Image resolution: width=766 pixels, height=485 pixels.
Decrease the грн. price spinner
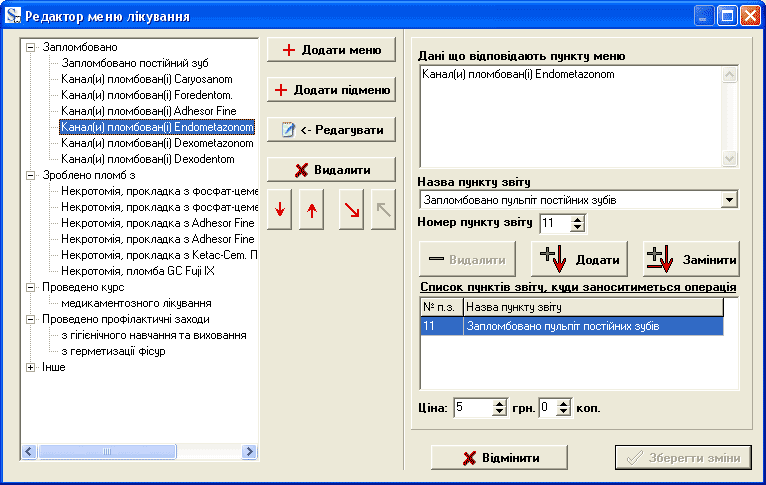499,412
